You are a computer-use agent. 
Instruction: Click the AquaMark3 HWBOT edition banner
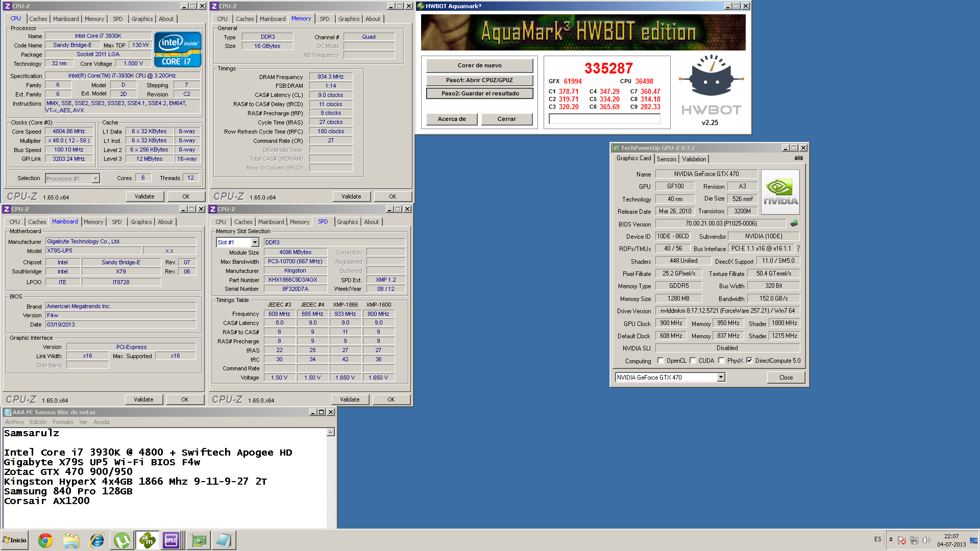583,32
